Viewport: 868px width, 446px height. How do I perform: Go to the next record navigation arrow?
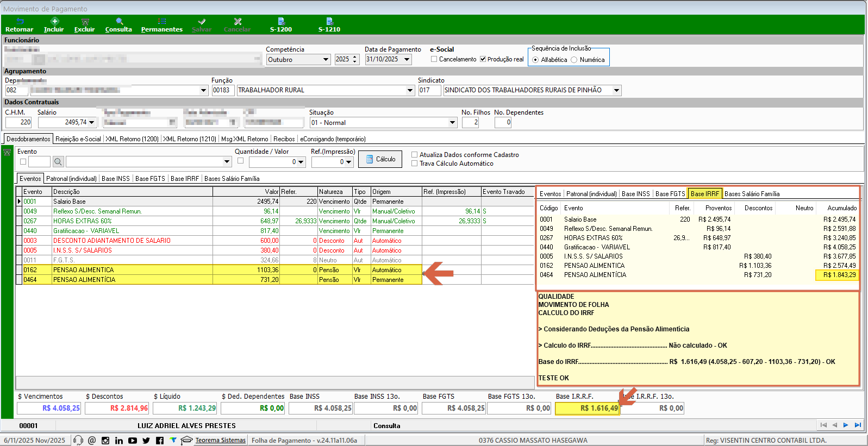click(846, 425)
